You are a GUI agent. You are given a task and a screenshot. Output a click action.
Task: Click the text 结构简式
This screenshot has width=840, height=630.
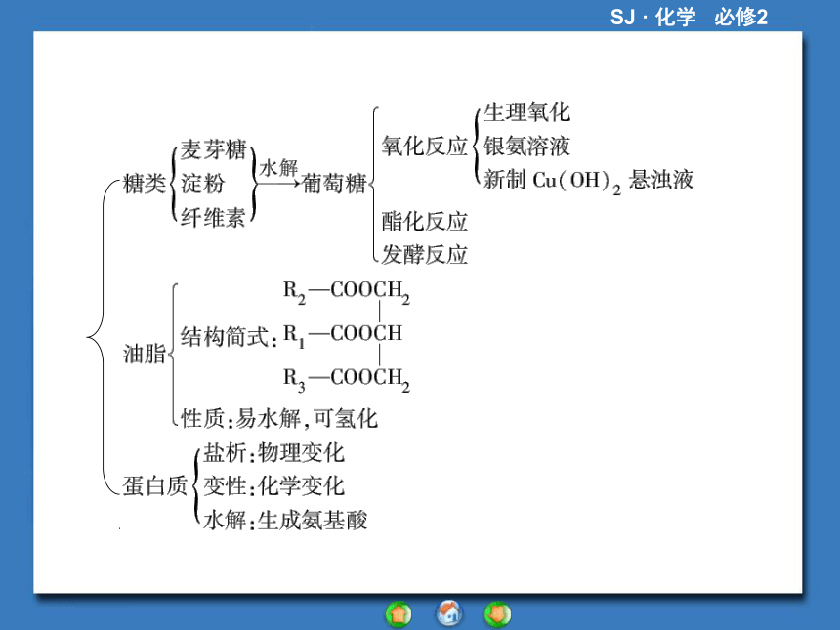224,337
